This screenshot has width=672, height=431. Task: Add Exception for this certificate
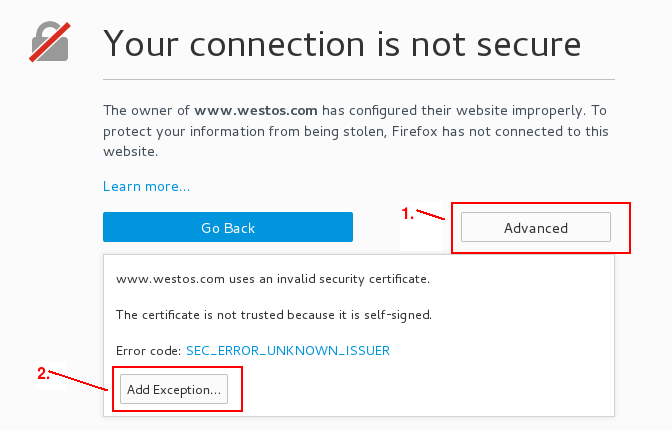tap(174, 389)
